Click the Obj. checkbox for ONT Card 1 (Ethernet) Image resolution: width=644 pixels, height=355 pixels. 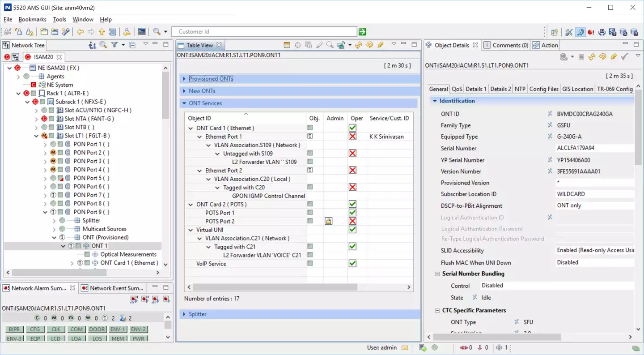(x=310, y=128)
